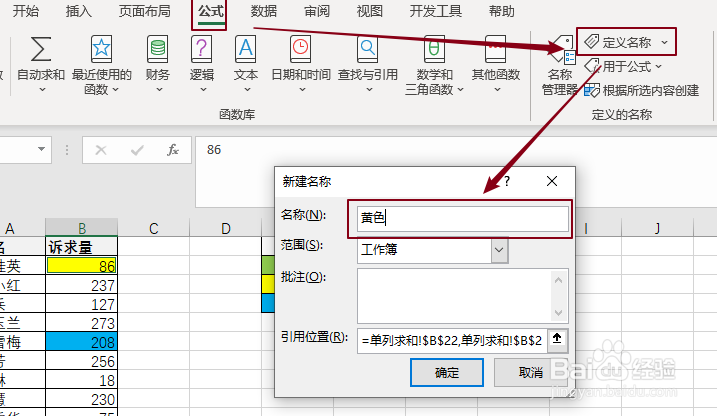Click Create from Selection icon
Viewport: 717px width, 416px height.
tap(592, 90)
